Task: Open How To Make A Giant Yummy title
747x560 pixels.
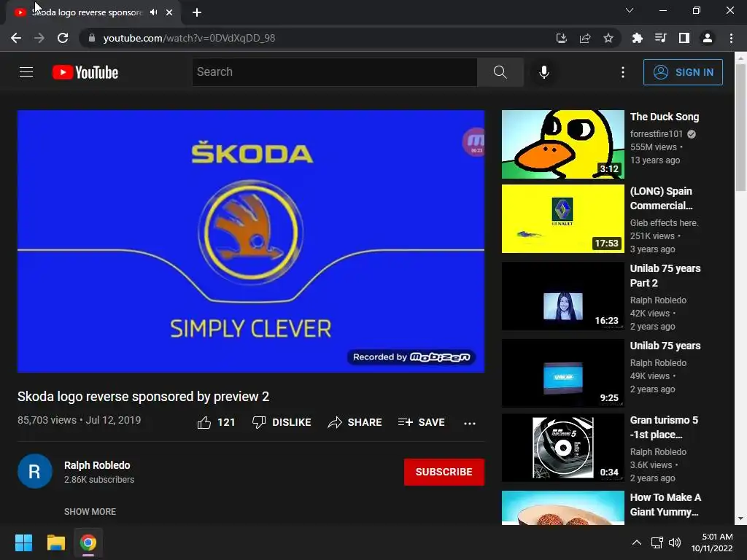Action: point(665,505)
